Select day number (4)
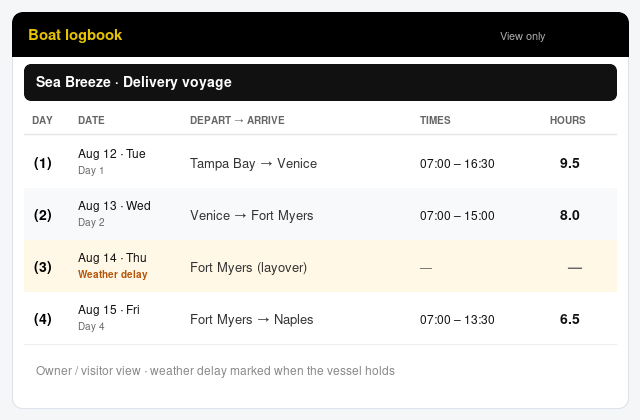Viewport: 640px width, 420px height. (42, 319)
